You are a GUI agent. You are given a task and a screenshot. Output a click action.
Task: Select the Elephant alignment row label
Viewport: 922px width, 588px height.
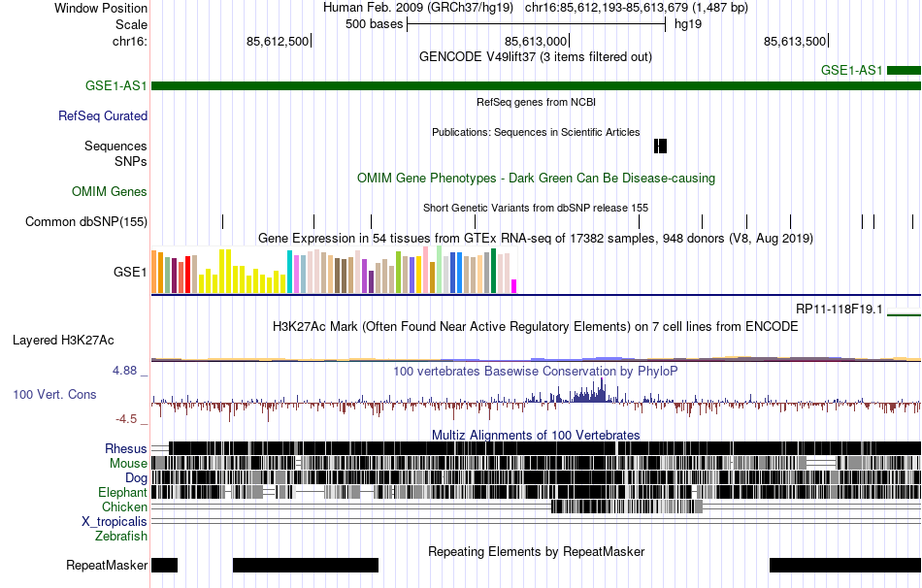click(x=122, y=493)
